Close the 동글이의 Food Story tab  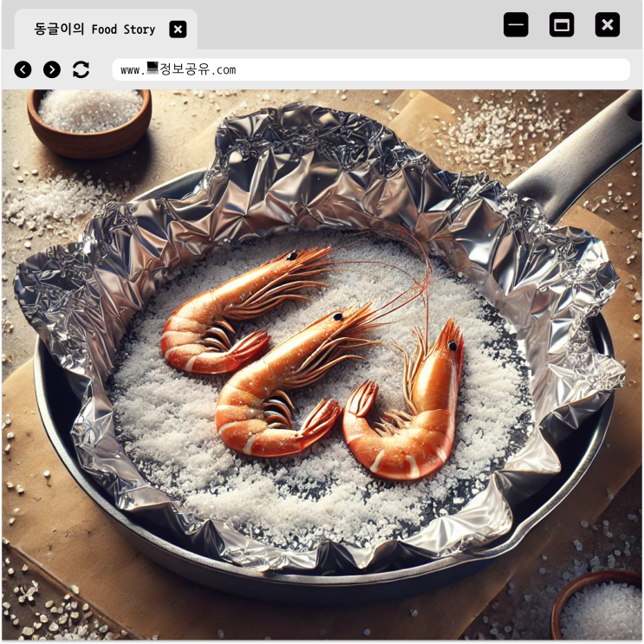[x=178, y=29]
